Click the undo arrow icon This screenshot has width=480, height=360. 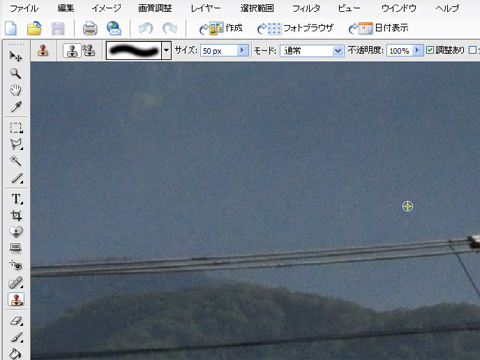pos(146,28)
